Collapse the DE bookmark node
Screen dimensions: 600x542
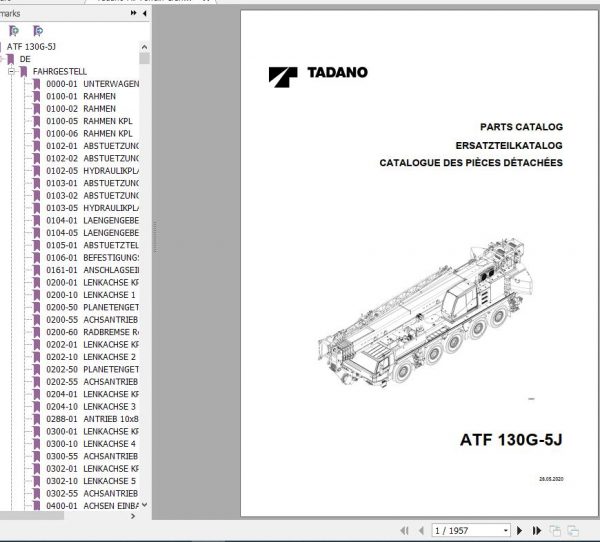2,59
